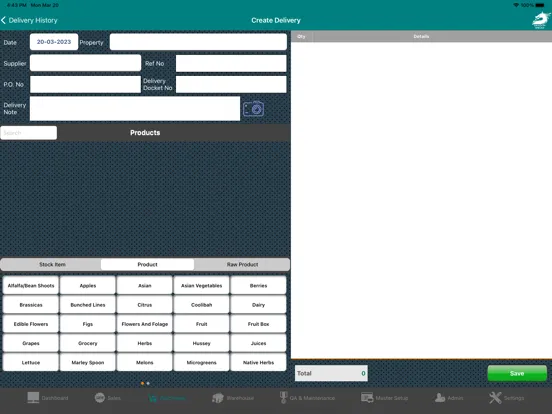Open the Admin section
This screenshot has width=552, height=414.
coord(449,398)
